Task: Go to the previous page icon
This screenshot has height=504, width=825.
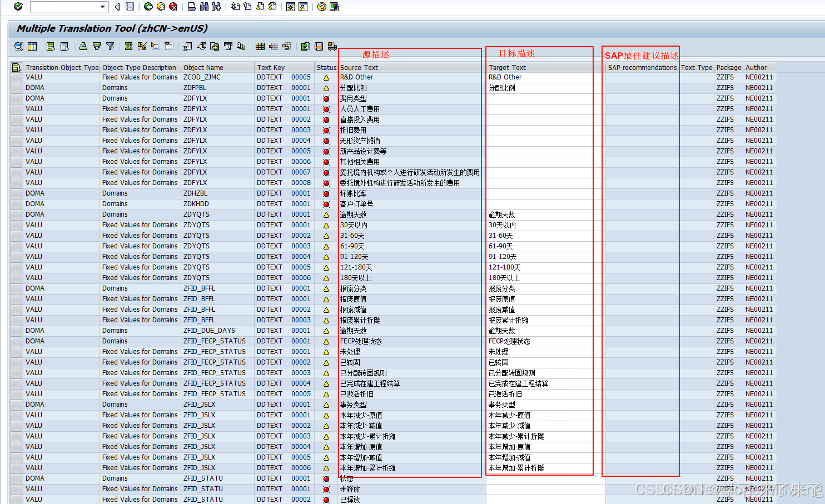Action: pos(247,7)
